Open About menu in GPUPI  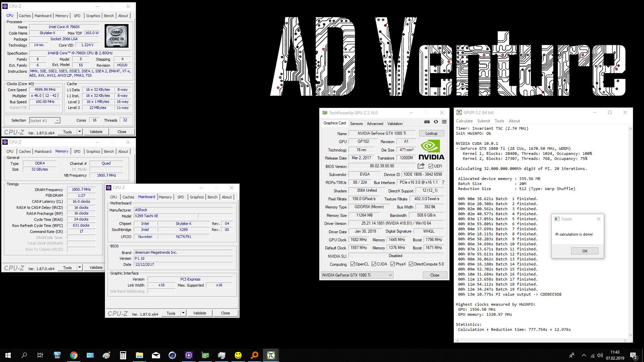tap(514, 121)
